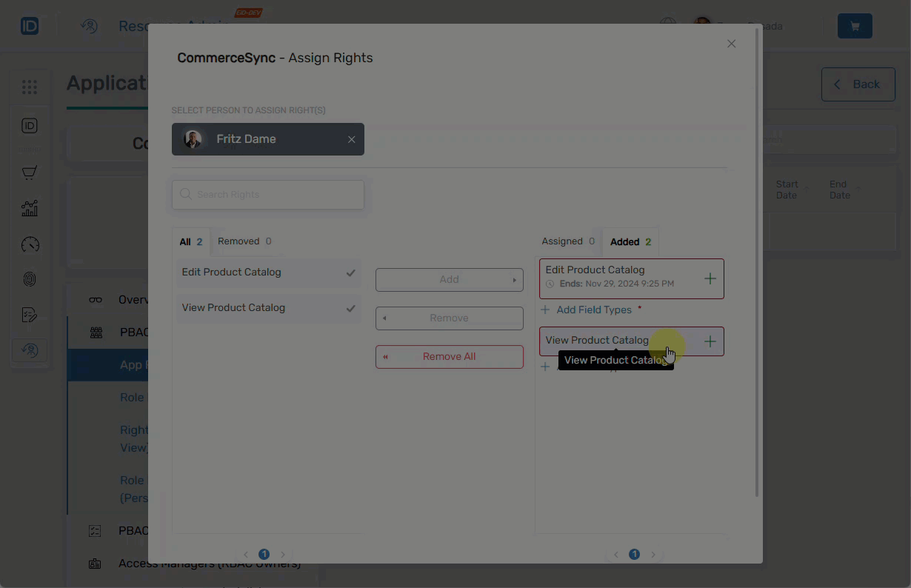Click the Back button

coord(858,84)
